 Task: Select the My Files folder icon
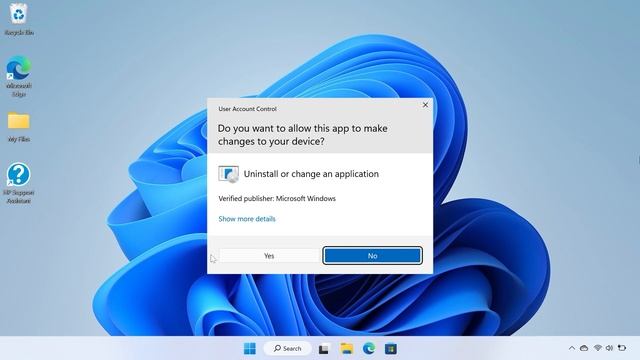(x=19, y=127)
